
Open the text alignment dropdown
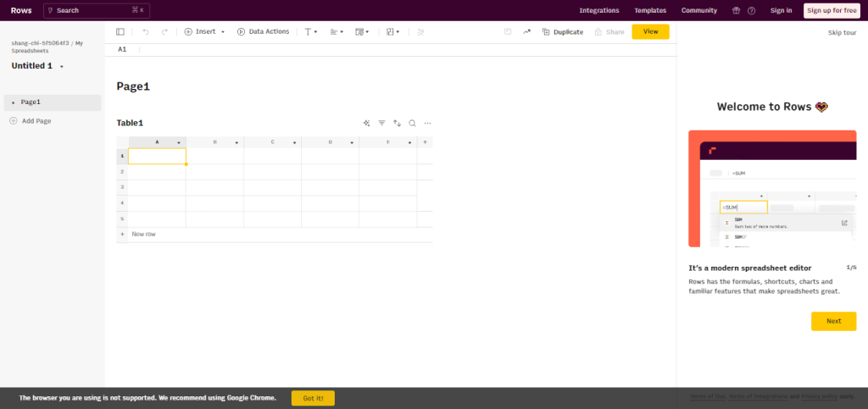tap(337, 32)
